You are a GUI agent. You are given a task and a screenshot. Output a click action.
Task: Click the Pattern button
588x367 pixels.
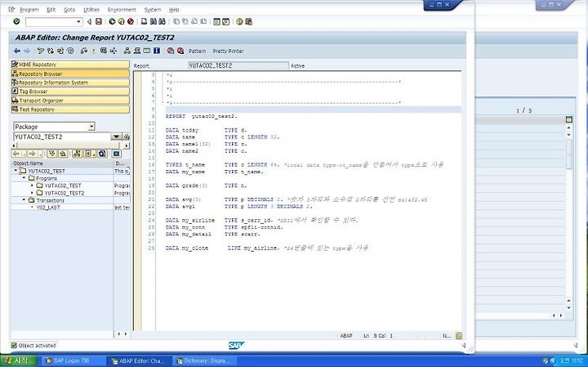(198, 51)
